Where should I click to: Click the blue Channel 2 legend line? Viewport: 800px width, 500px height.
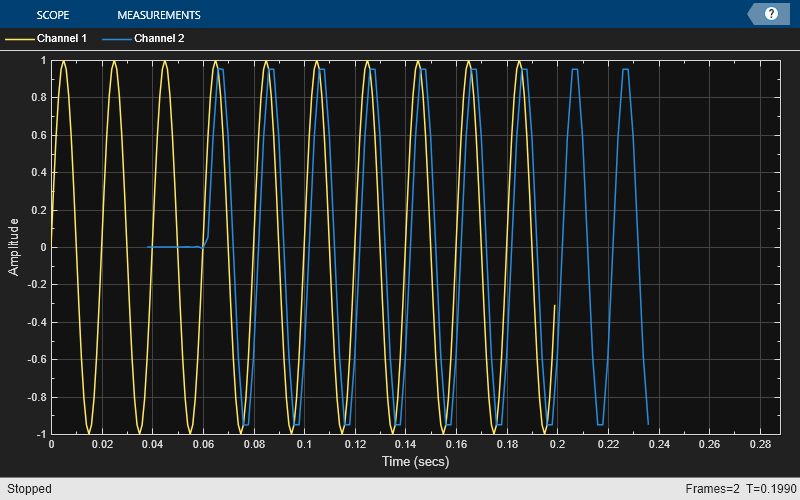[117, 39]
